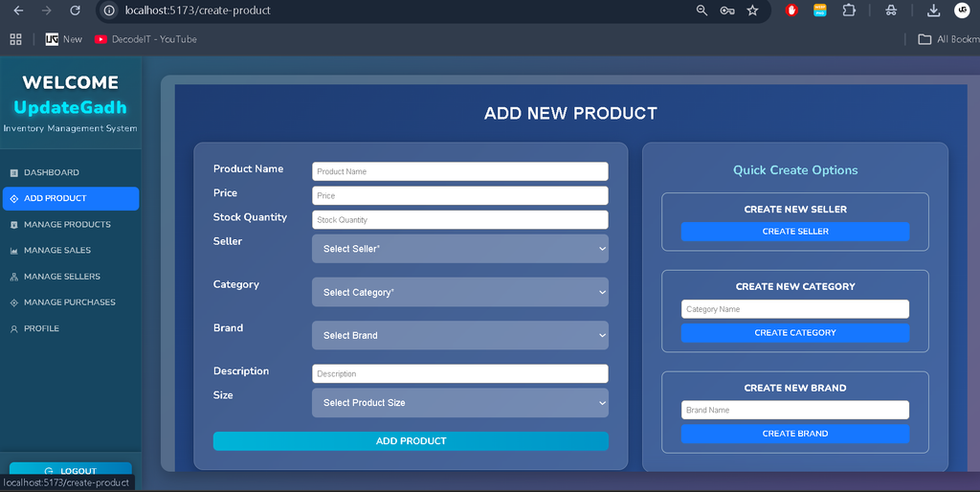Open the Select Brand dropdown
980x492 pixels.
coord(460,335)
